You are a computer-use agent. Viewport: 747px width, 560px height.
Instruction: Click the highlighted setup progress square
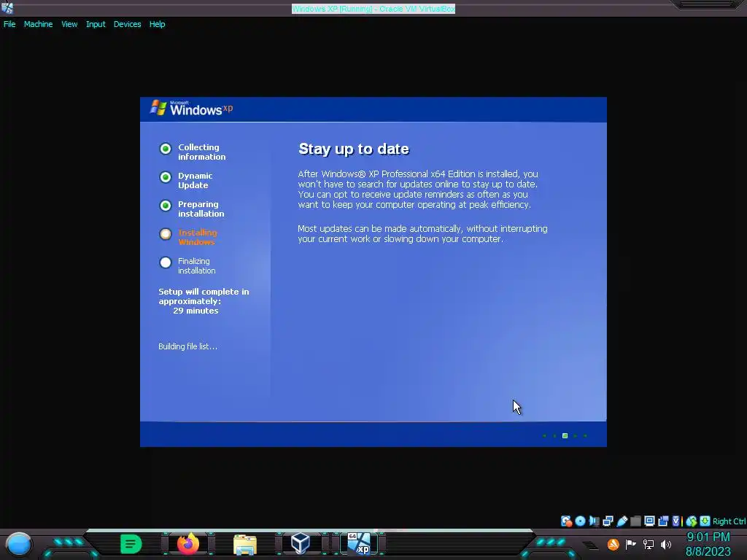(x=565, y=436)
